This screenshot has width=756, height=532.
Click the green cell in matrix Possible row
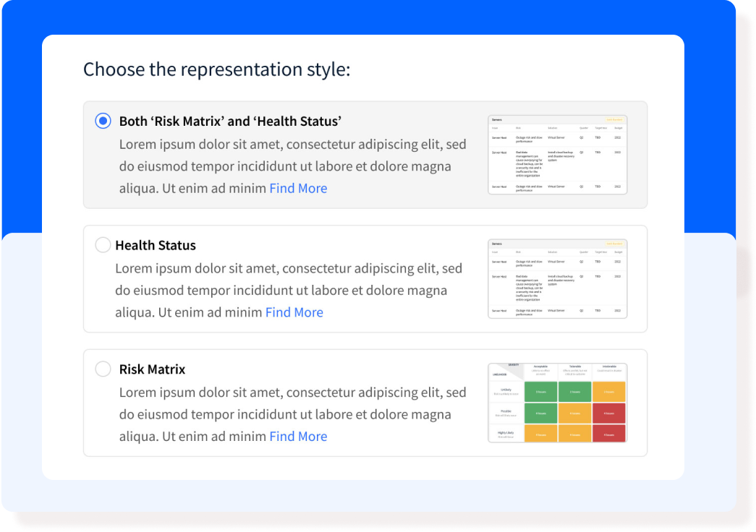pyautogui.click(x=540, y=413)
